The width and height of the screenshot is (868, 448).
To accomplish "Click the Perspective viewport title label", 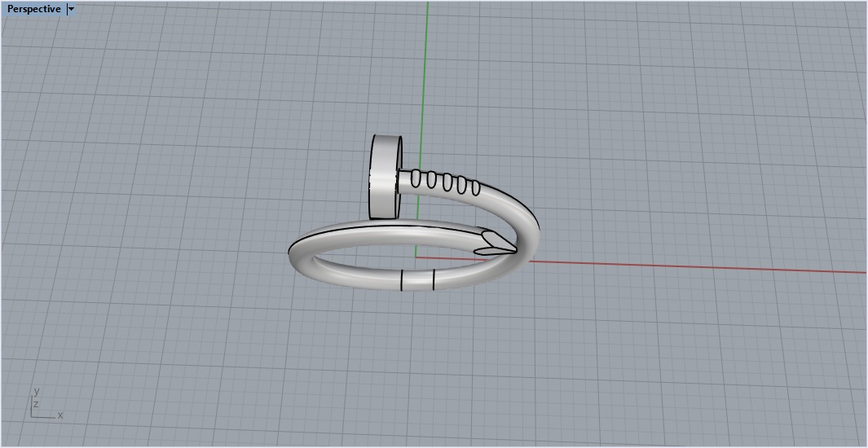I will click(33, 9).
